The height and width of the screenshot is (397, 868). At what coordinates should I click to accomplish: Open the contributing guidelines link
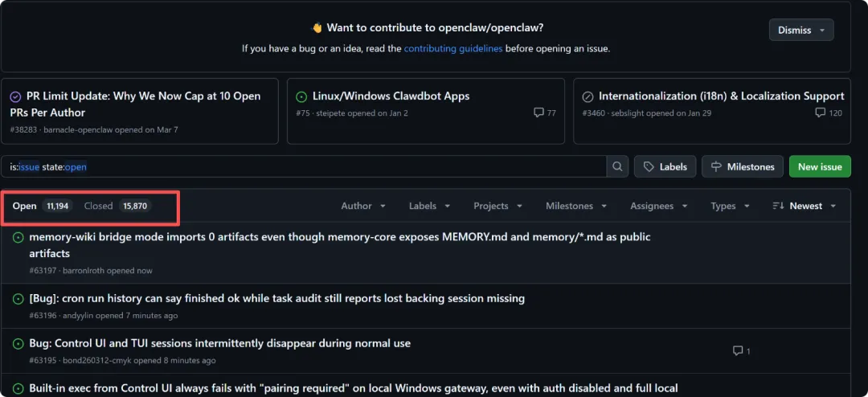pyautogui.click(x=453, y=48)
